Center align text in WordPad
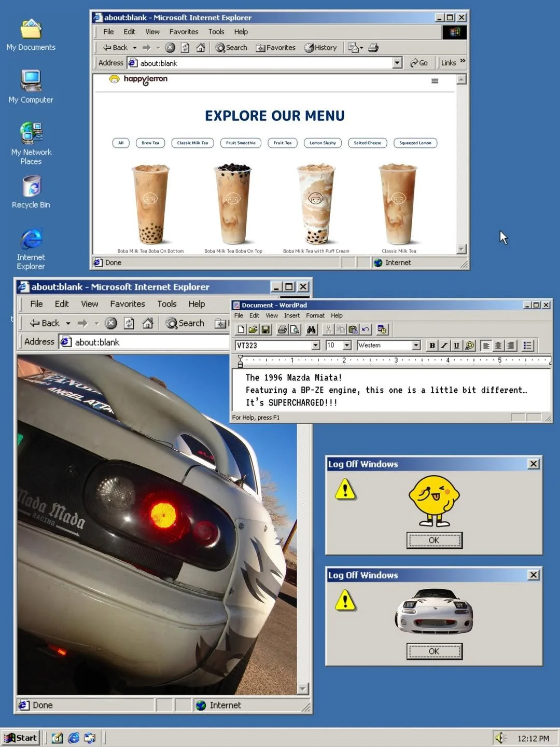The image size is (560, 747). (x=498, y=345)
